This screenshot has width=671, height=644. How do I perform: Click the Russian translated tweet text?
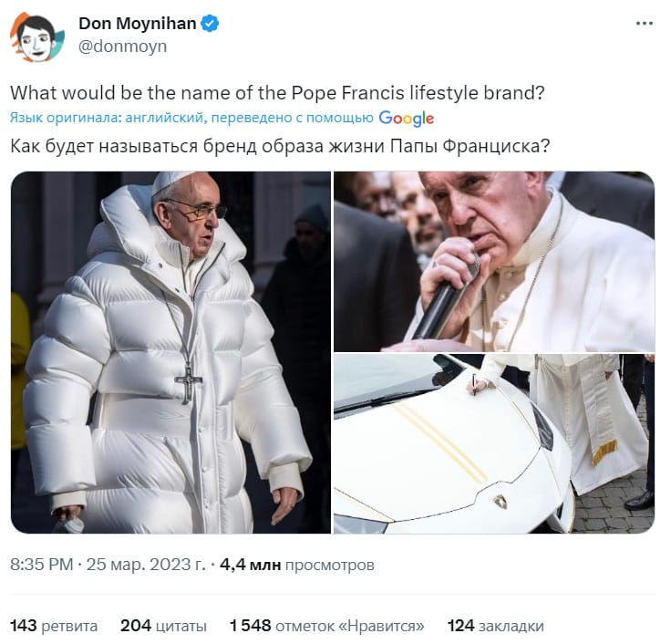point(280,147)
